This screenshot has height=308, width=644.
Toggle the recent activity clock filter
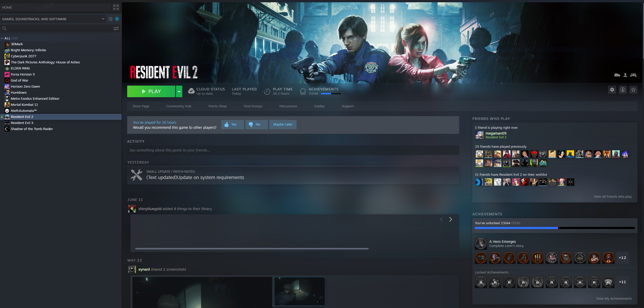click(x=110, y=19)
